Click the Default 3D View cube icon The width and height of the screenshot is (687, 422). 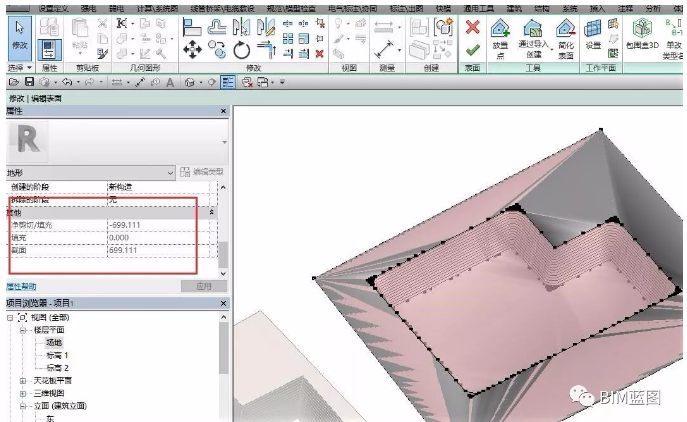(189, 82)
